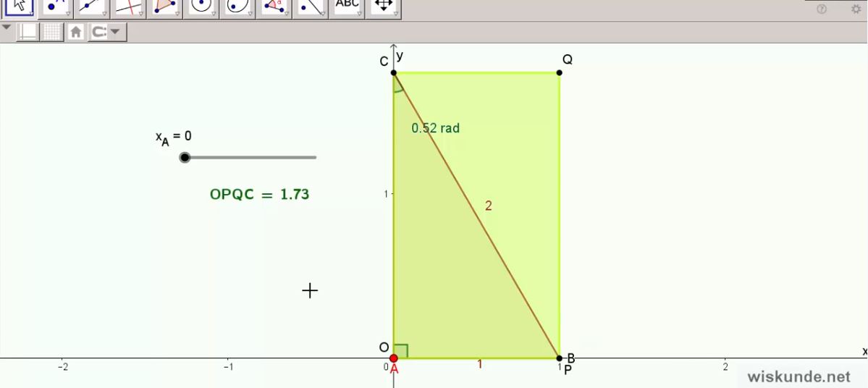The image size is (868, 388).
Task: Select point Q at rectangle corner
Action: click(x=559, y=72)
